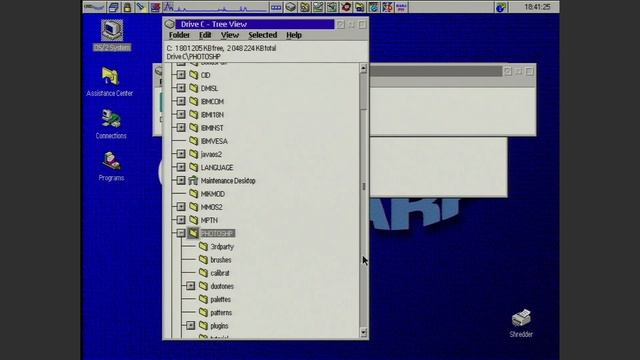Click the MIKMOD folder icon
Image resolution: width=640 pixels, height=360 pixels.
click(x=193, y=193)
